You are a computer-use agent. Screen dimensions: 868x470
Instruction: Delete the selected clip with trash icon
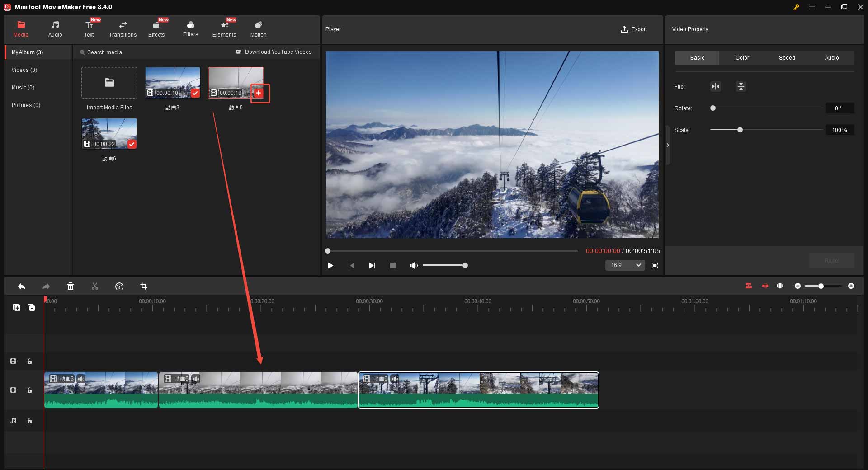(x=71, y=286)
